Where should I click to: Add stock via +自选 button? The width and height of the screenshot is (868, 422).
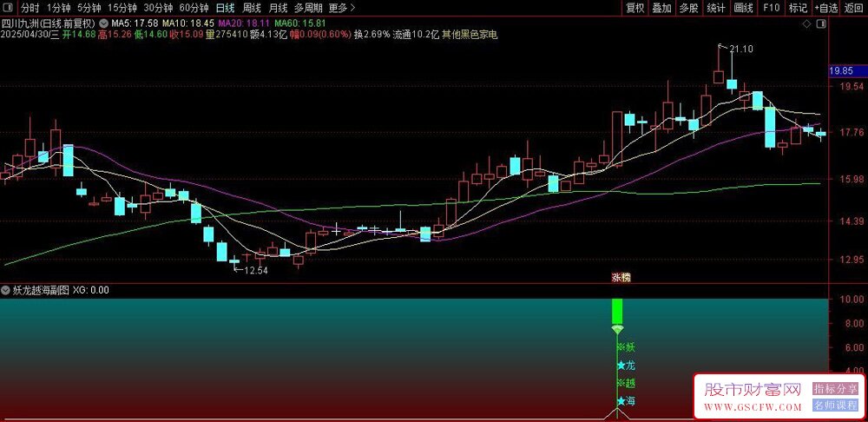(x=826, y=8)
